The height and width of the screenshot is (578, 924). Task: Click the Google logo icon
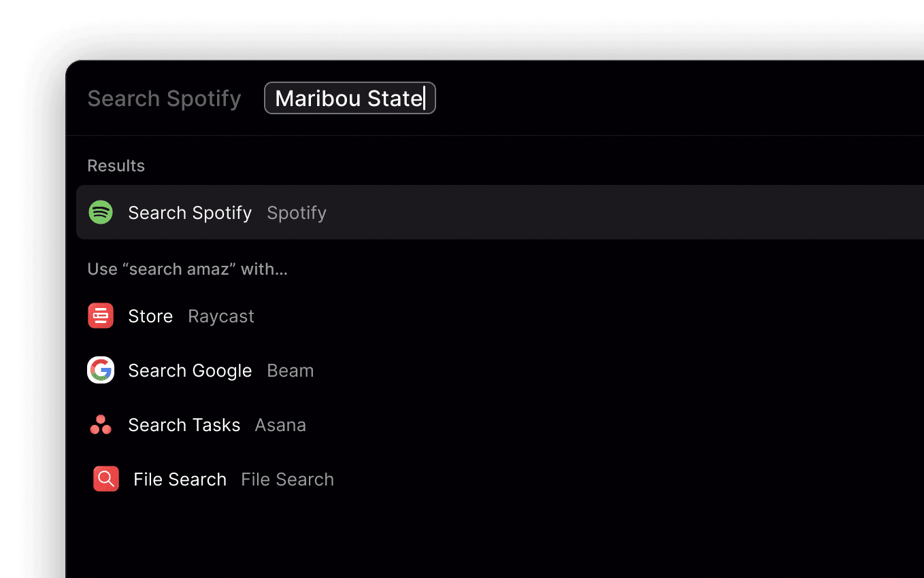[x=101, y=370]
